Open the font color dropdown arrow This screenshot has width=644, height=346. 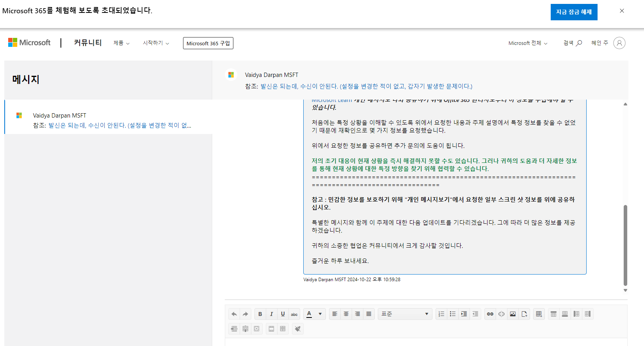[x=320, y=314]
